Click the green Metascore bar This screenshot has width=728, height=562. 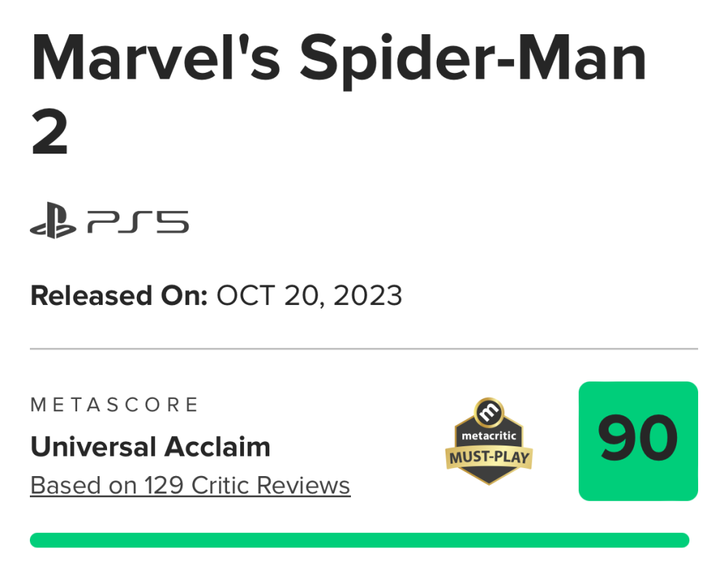pos(360,540)
